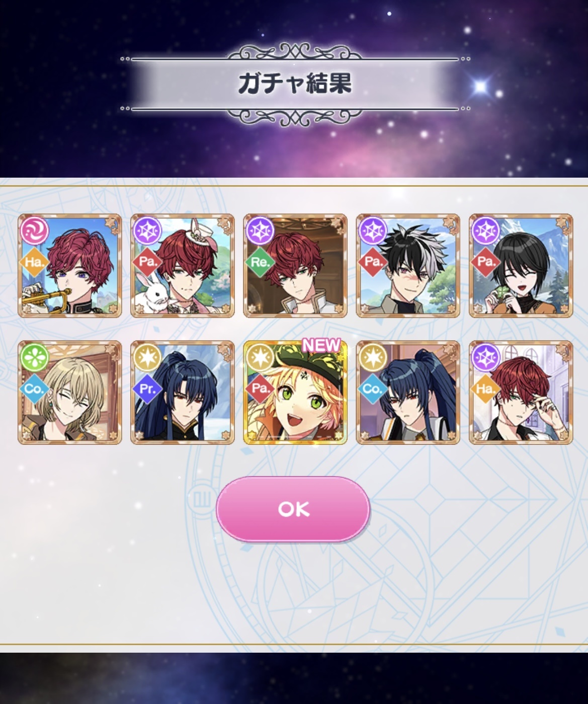The height and width of the screenshot is (704, 588).
Task: Tap the gold star attribute icon on NEW card
Action: point(260,358)
